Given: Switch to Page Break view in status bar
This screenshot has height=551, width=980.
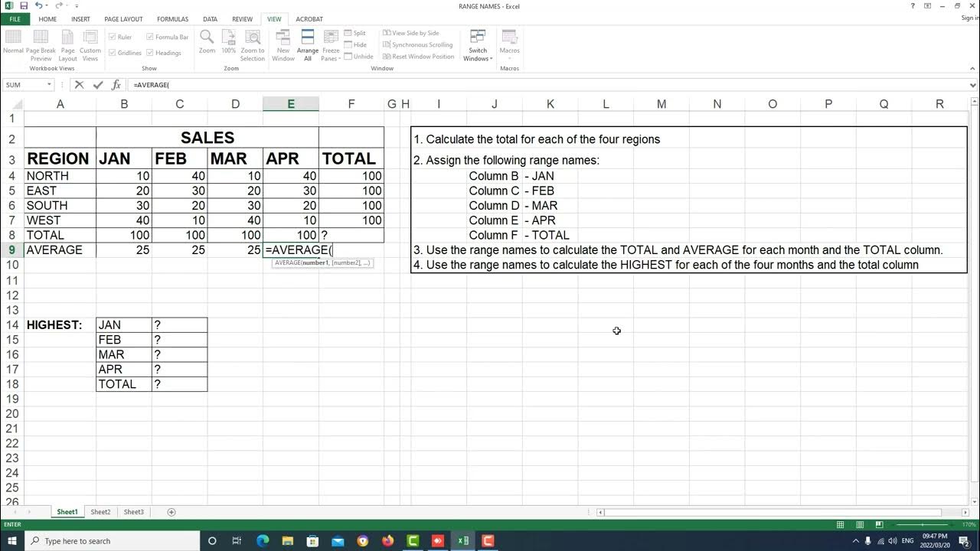Looking at the screenshot, I should [x=878, y=525].
